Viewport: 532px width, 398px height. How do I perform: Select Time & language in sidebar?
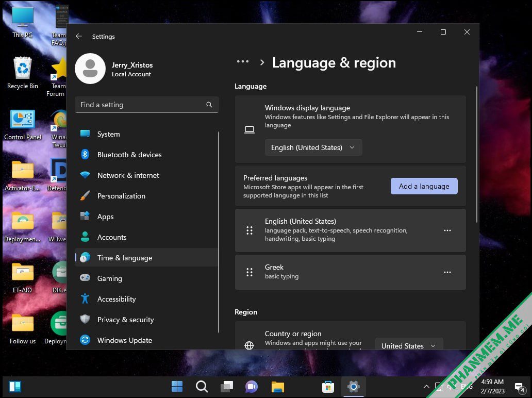[x=146, y=258]
